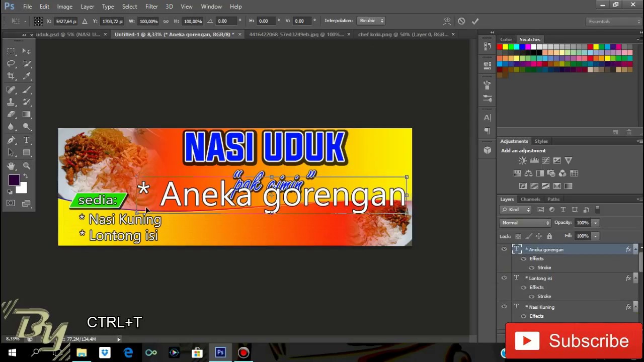Click the Quick Mask mode icon
The width and height of the screenshot is (644, 362).
(11, 203)
